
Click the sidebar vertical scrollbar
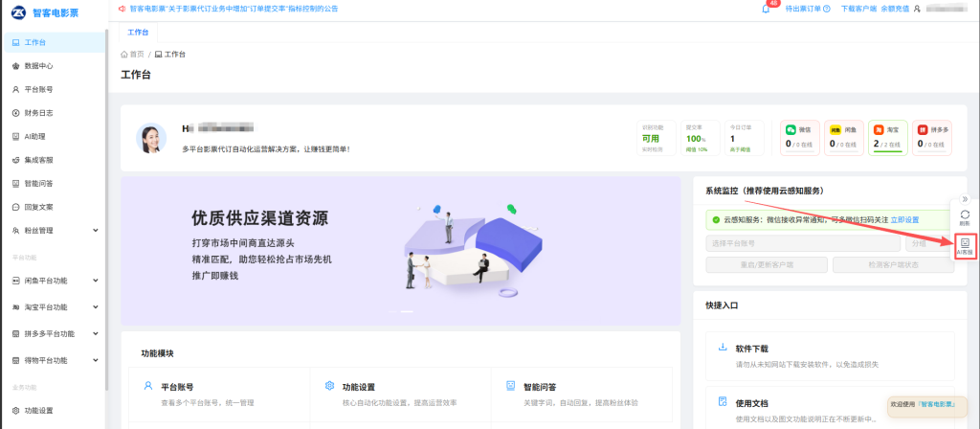(x=107, y=210)
